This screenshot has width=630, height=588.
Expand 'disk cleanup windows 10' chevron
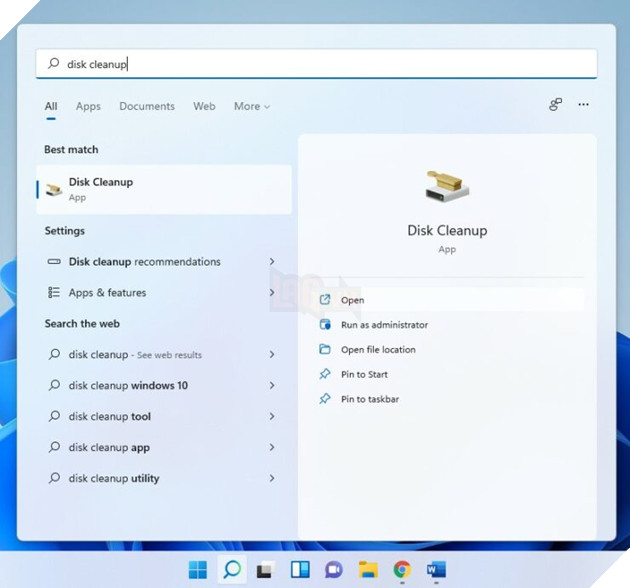pos(272,385)
